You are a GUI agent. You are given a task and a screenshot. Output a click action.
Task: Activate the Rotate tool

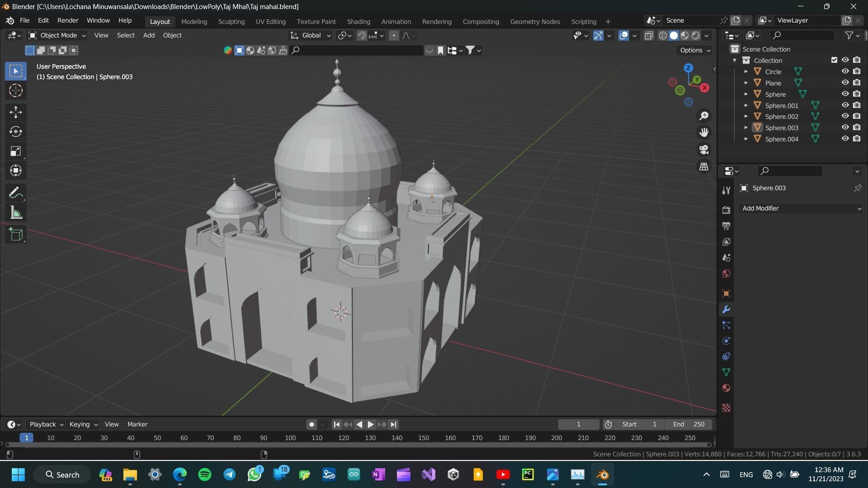[x=16, y=131]
